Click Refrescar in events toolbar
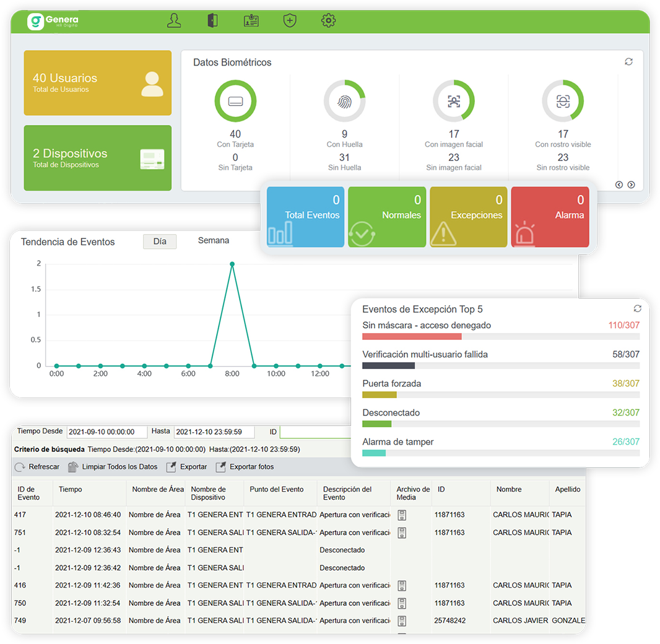 (37, 467)
